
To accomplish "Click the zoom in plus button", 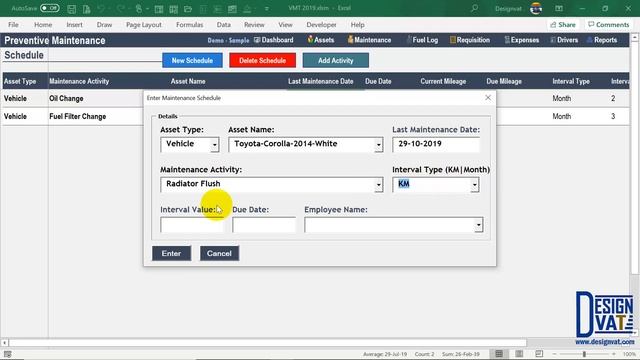I will click(613, 354).
